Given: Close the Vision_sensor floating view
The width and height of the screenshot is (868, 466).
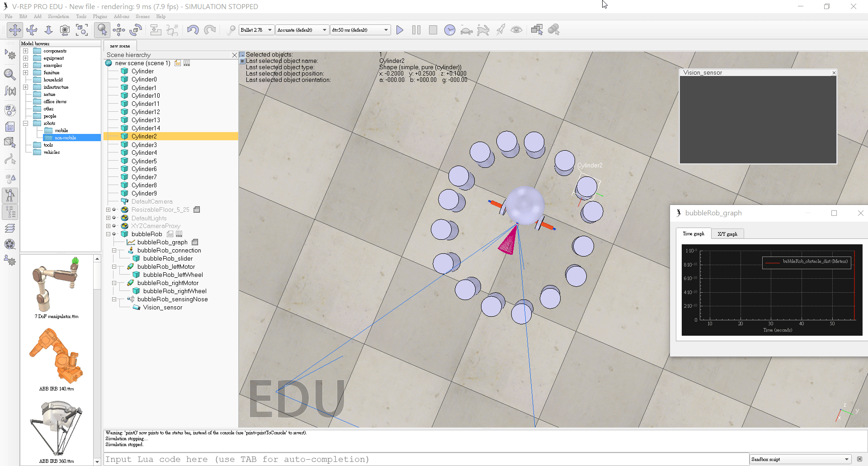Looking at the screenshot, I should [834, 73].
